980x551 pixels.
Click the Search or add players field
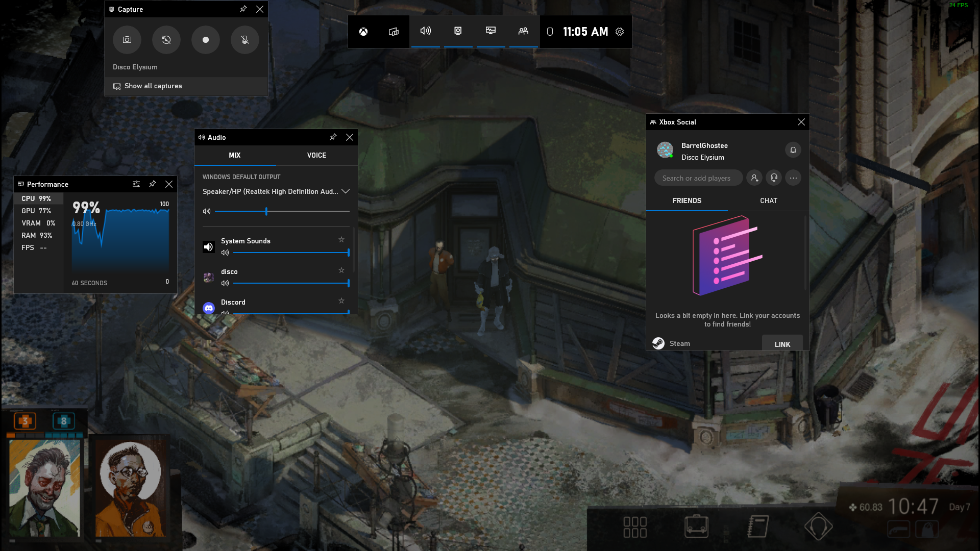[698, 178]
